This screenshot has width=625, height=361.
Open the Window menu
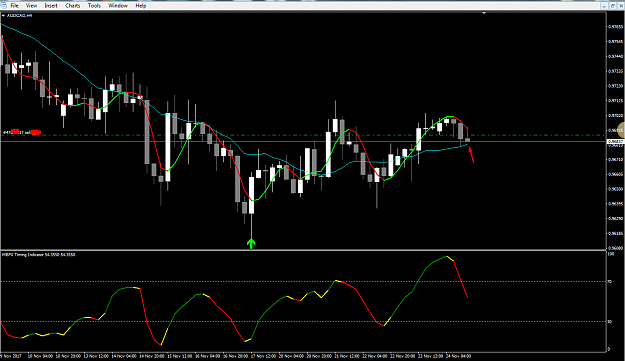pos(118,6)
